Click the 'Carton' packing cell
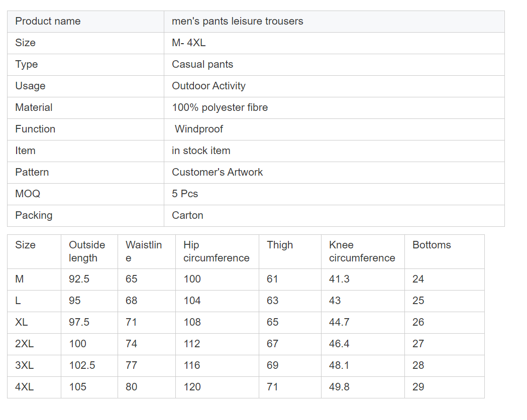 pos(187,215)
